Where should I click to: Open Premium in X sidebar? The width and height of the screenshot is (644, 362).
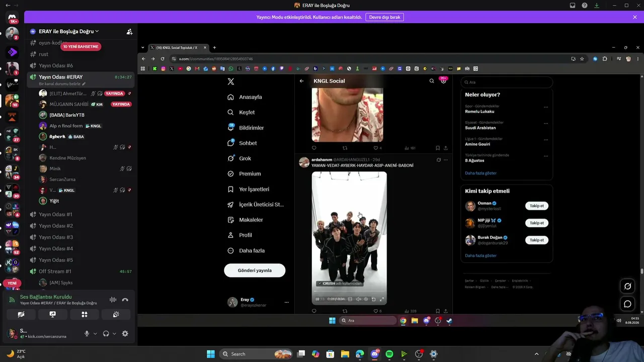244,174
